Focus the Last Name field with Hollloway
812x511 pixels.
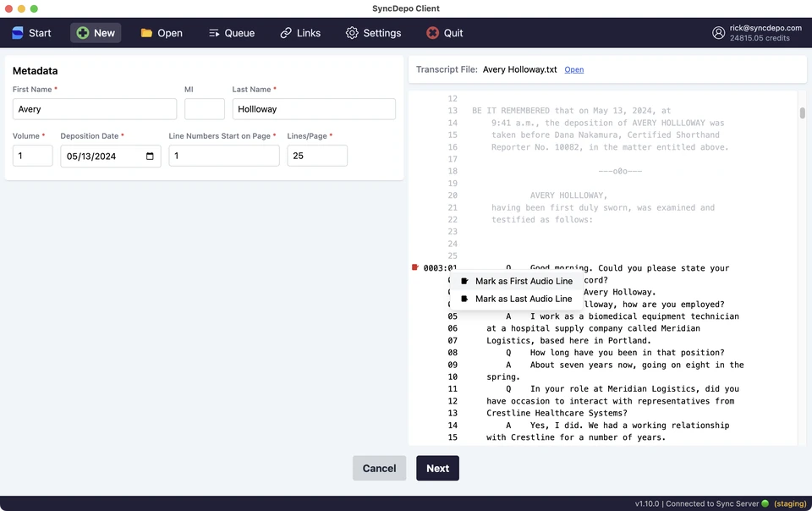coord(314,109)
